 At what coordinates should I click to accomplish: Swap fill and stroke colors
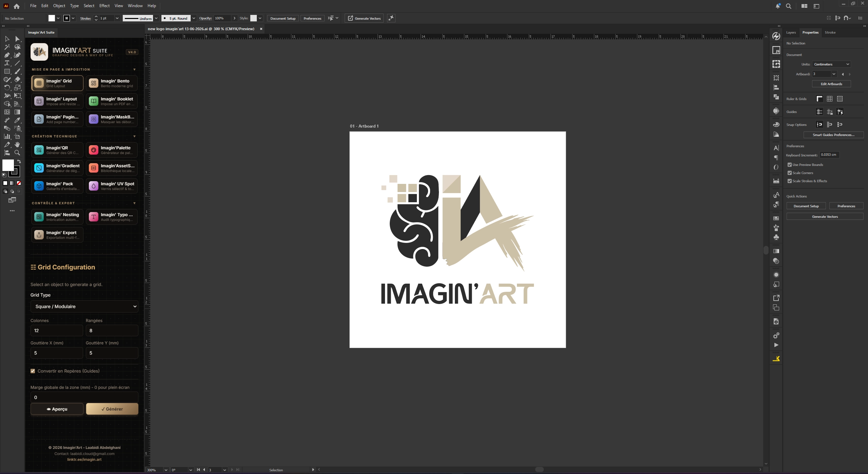point(19,162)
